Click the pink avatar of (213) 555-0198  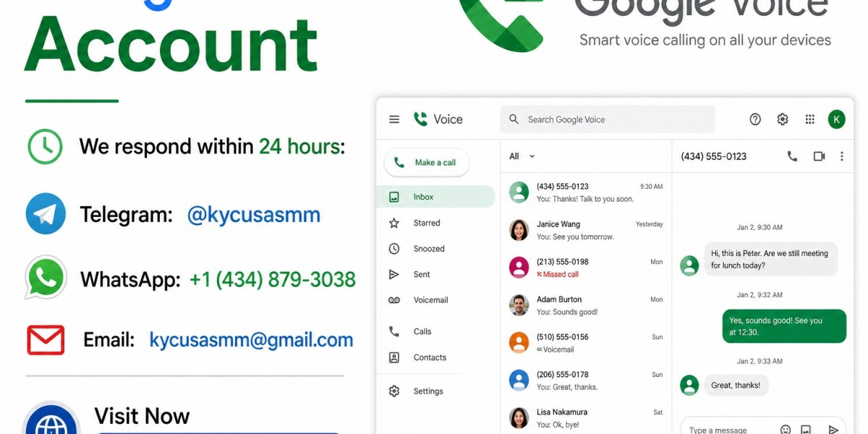(519, 268)
